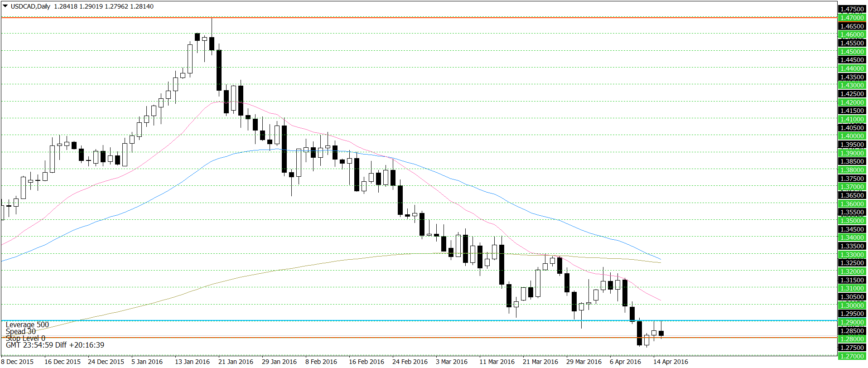This screenshot has width=868, height=368.
Task: Click the 5 Jan 2016 date label
Action: tap(147, 362)
